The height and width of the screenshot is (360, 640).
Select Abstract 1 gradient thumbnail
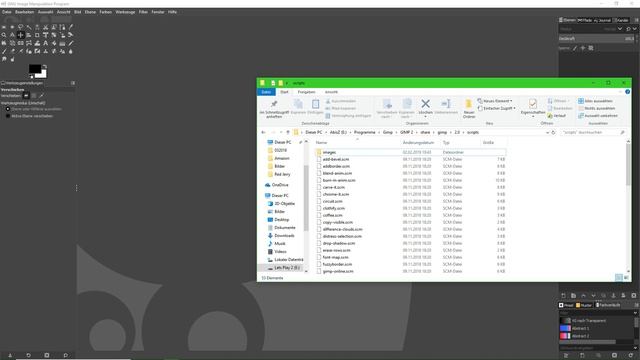click(565, 328)
